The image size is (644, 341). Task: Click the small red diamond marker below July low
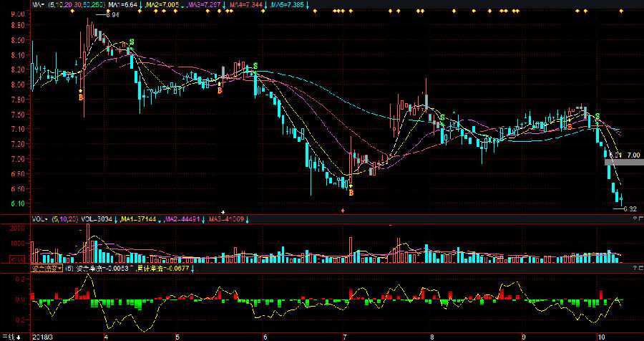coord(343,211)
